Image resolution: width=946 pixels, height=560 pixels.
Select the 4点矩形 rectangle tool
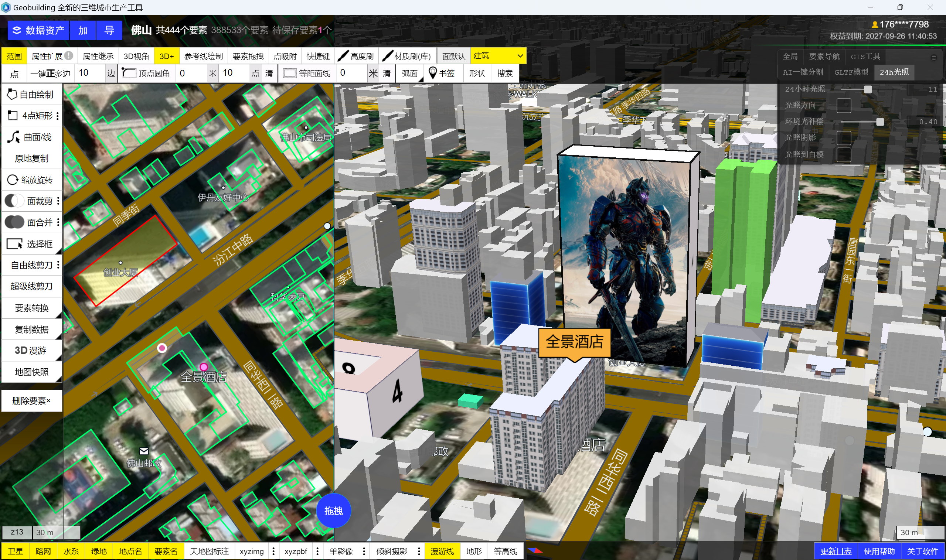pos(28,116)
